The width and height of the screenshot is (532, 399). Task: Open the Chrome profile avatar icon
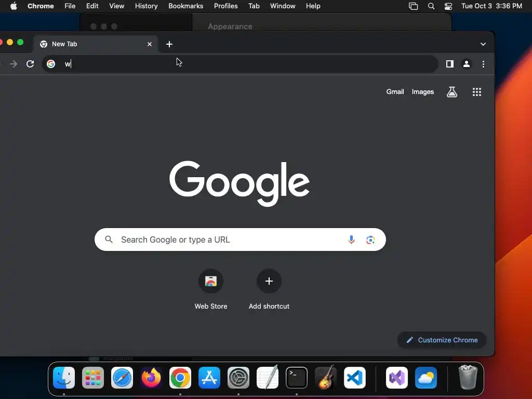467,64
